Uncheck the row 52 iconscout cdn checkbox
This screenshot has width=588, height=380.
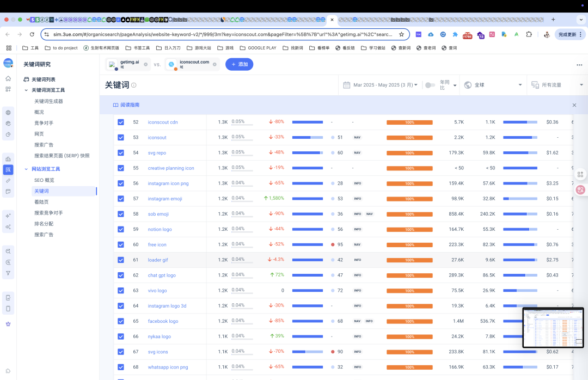(x=121, y=122)
